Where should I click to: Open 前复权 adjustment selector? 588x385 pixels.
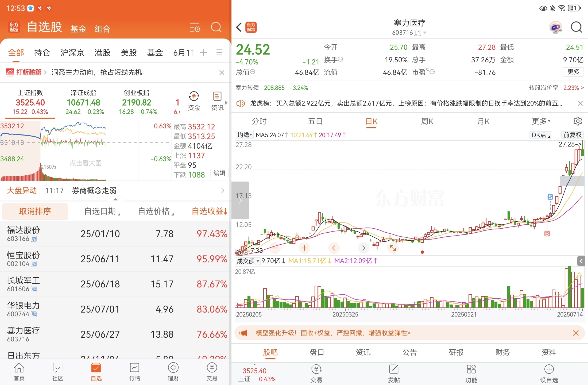572,135
